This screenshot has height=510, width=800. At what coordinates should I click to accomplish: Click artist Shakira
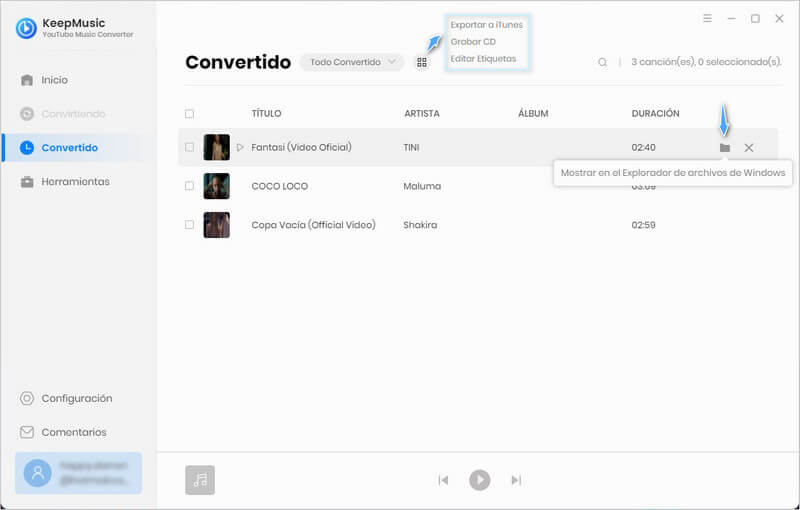point(420,225)
